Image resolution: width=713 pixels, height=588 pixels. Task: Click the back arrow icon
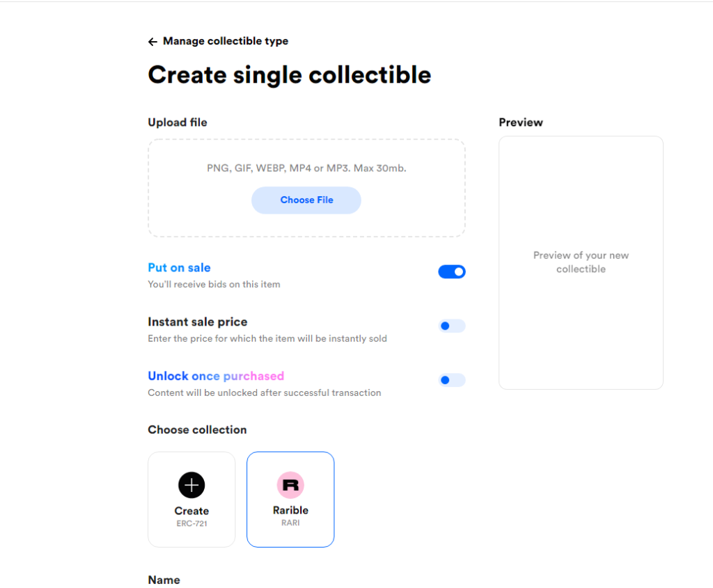tap(152, 42)
